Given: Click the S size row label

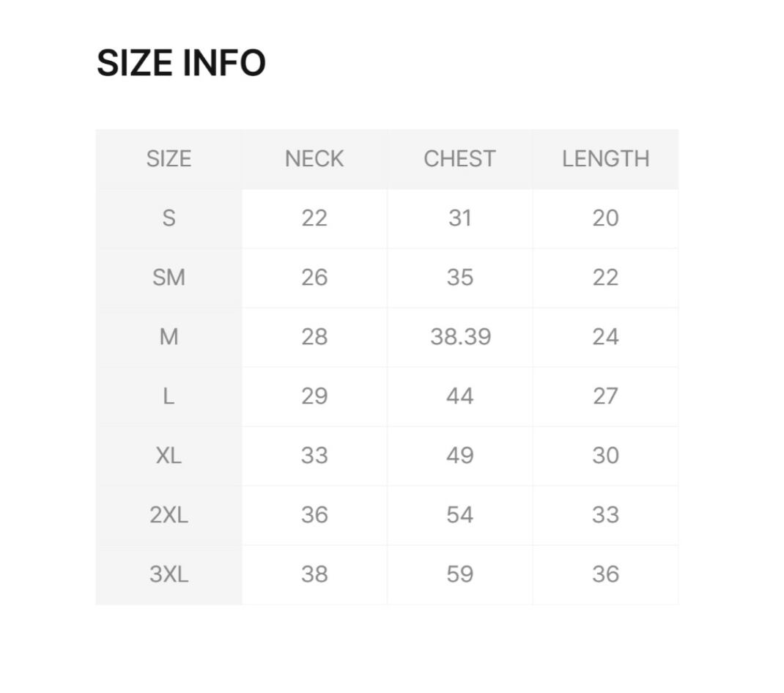Looking at the screenshot, I should click(169, 218).
